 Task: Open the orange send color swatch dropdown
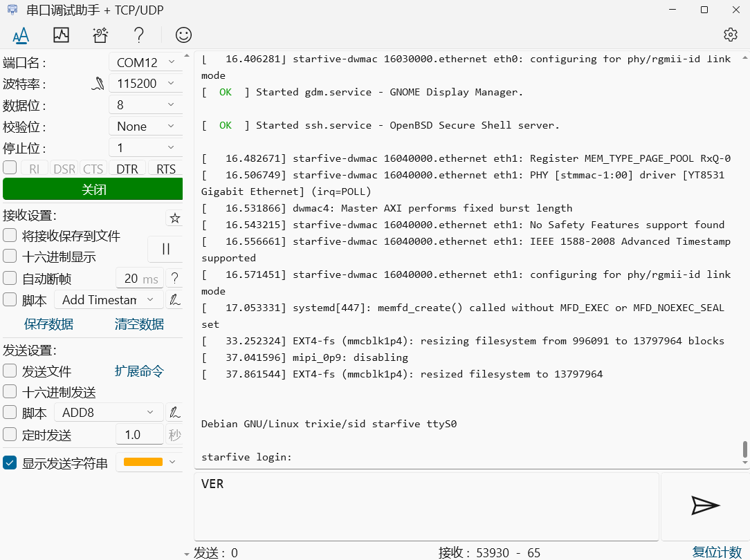coord(149,463)
